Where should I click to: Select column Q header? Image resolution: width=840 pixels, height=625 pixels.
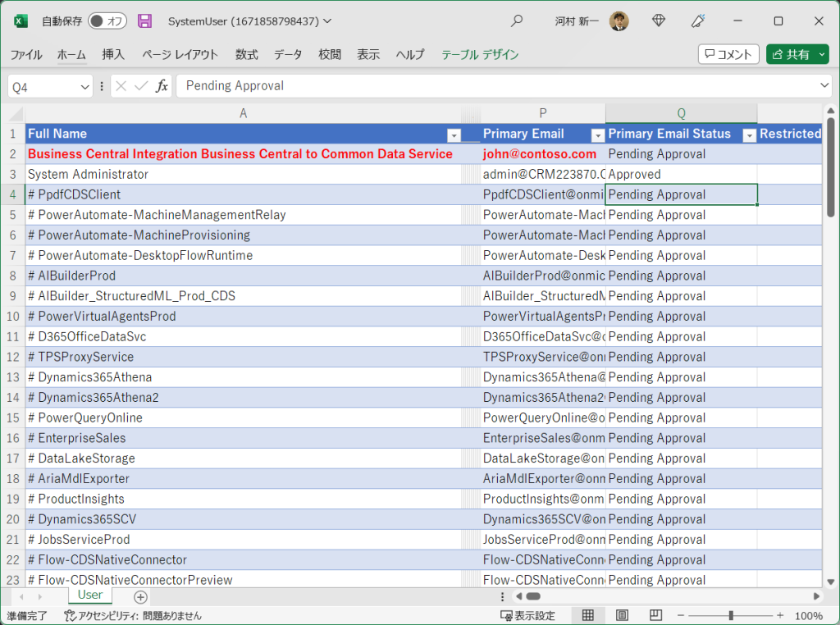(x=681, y=113)
